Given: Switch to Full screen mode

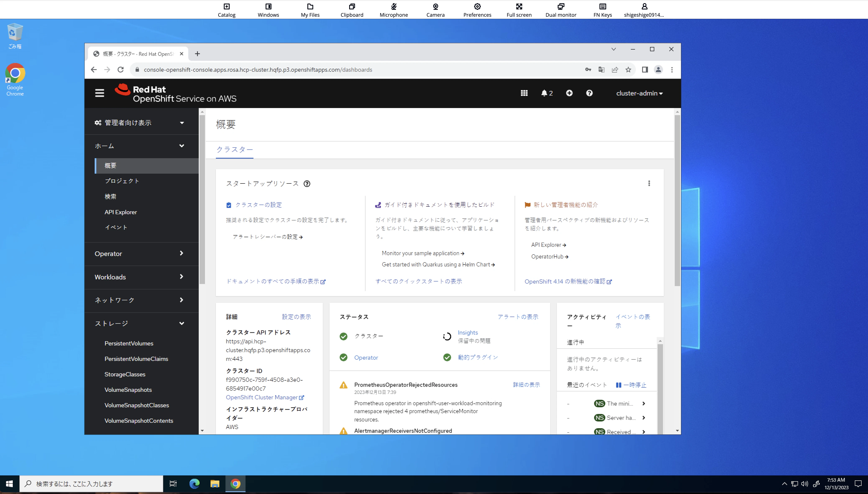Looking at the screenshot, I should click(519, 10).
